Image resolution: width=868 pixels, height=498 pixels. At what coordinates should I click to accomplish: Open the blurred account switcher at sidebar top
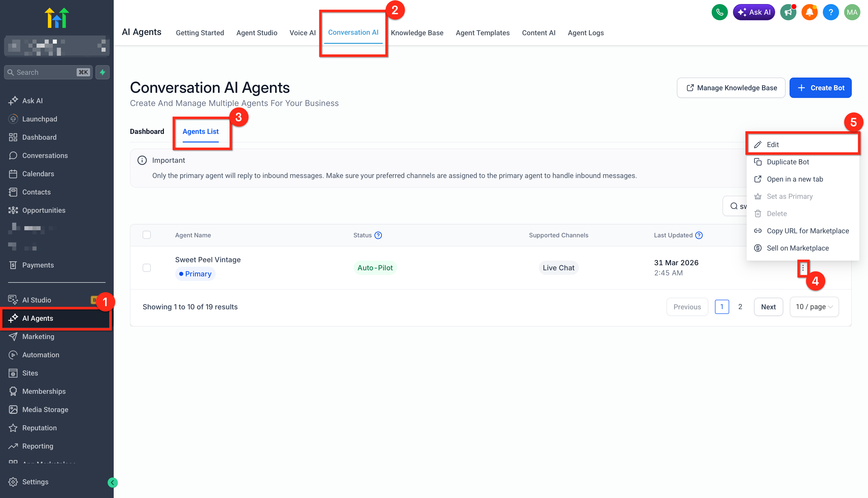click(x=57, y=46)
